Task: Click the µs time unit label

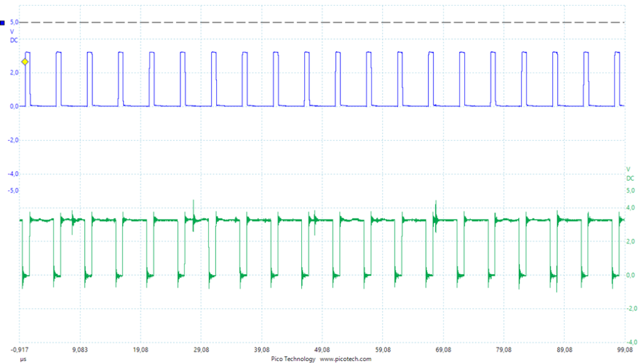Action: tap(23, 359)
